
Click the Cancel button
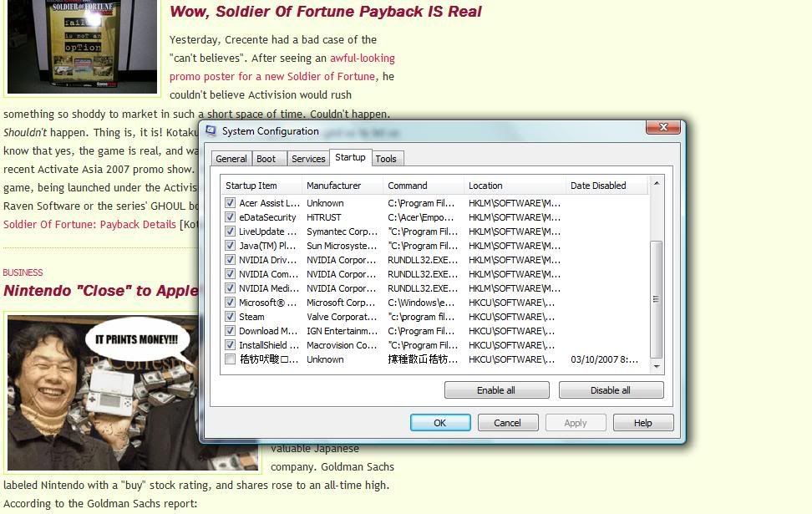[508, 423]
